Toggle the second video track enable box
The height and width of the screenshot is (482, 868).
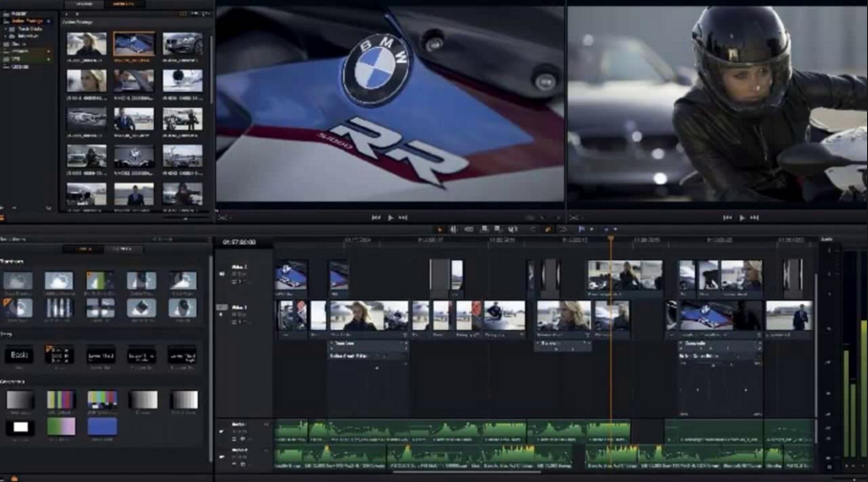pos(222,307)
